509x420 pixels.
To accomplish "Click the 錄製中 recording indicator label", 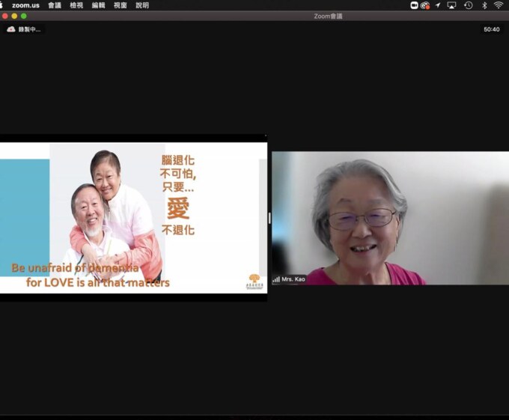I will point(30,29).
